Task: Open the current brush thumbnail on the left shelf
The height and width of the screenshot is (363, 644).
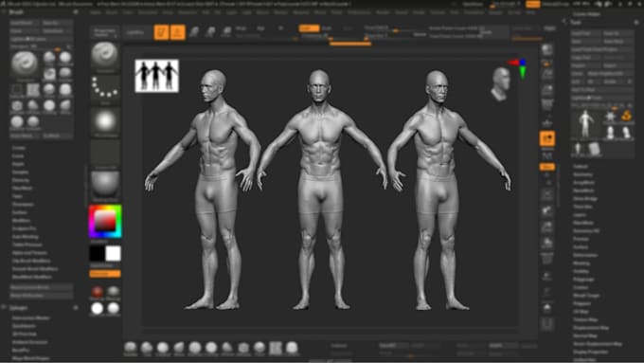Action: click(105, 56)
